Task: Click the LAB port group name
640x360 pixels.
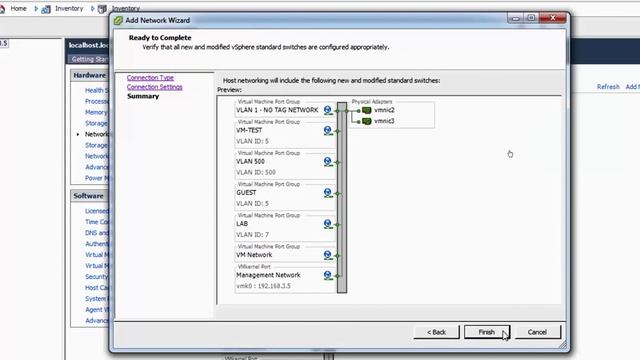Action: pyautogui.click(x=242, y=224)
